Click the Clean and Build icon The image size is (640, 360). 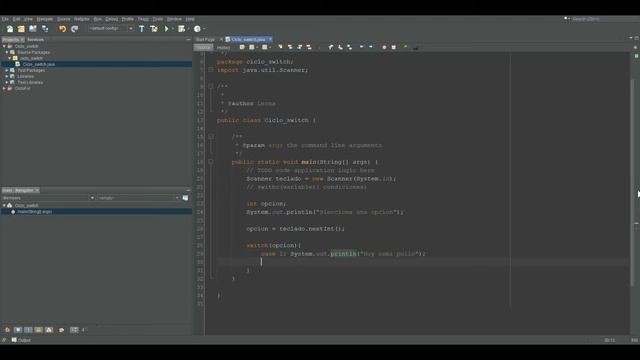(x=153, y=29)
